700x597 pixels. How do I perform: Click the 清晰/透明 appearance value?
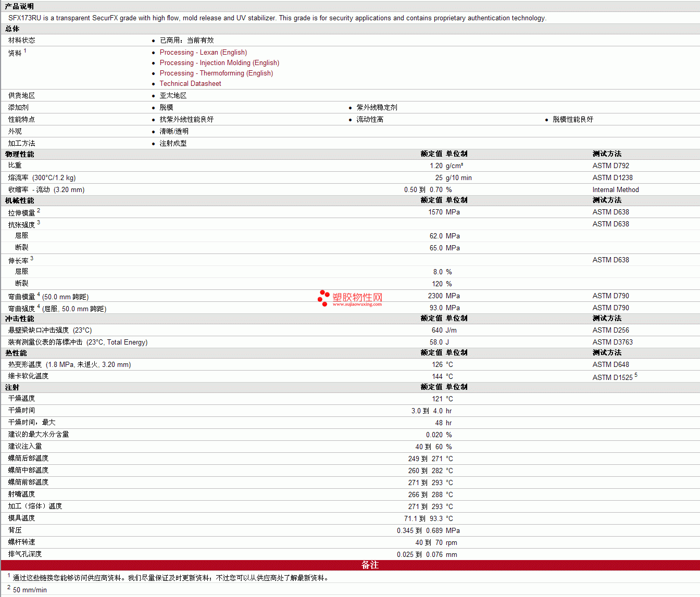(x=174, y=132)
